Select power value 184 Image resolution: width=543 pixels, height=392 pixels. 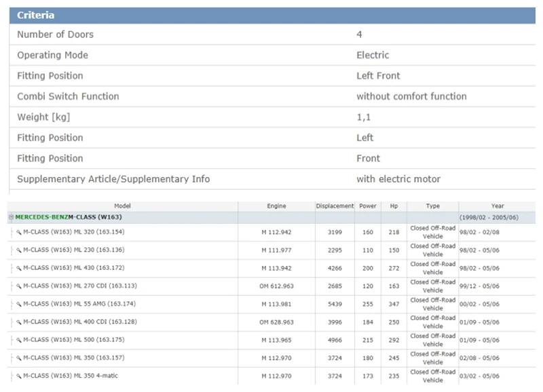pyautogui.click(x=368, y=322)
